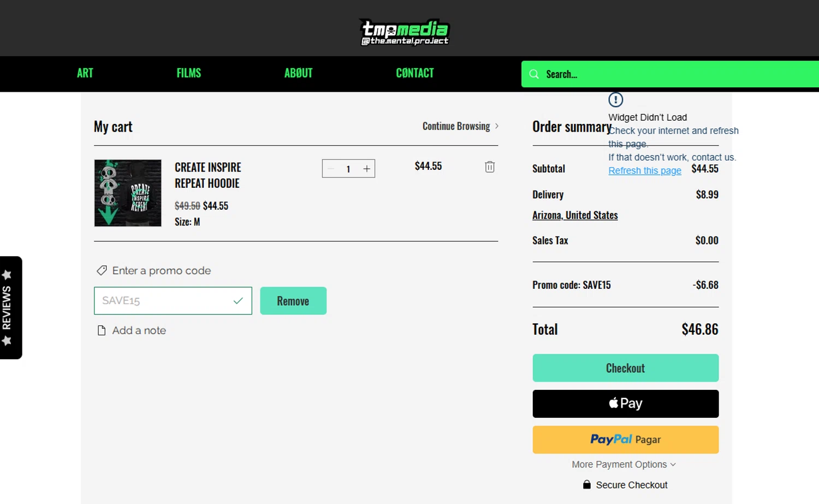The height and width of the screenshot is (504, 819).
Task: Change delivery location Arizona, United States
Action: click(x=575, y=215)
